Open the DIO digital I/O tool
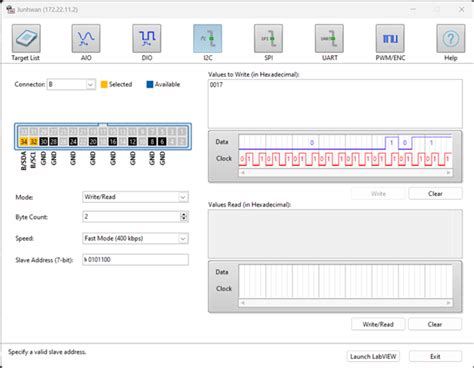 point(147,39)
